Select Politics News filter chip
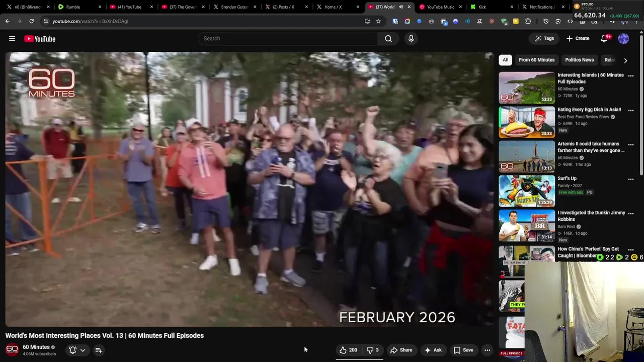This screenshot has height=362, width=644. click(x=579, y=60)
